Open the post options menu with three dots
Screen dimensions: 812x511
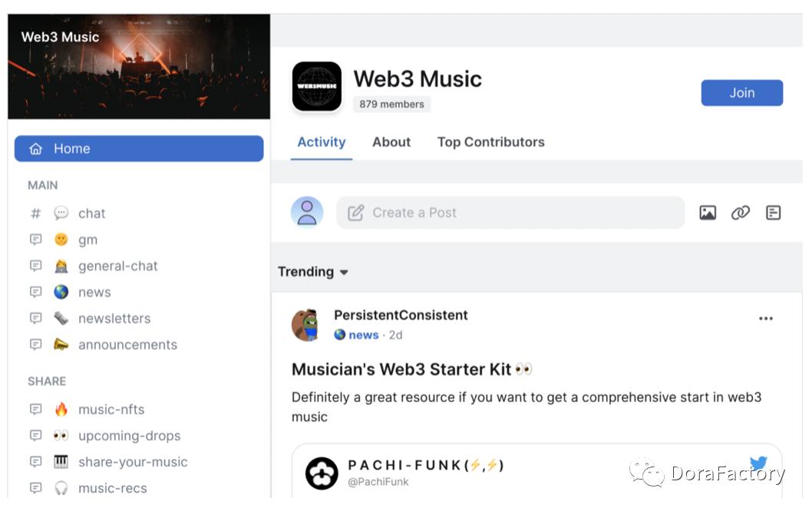click(766, 318)
